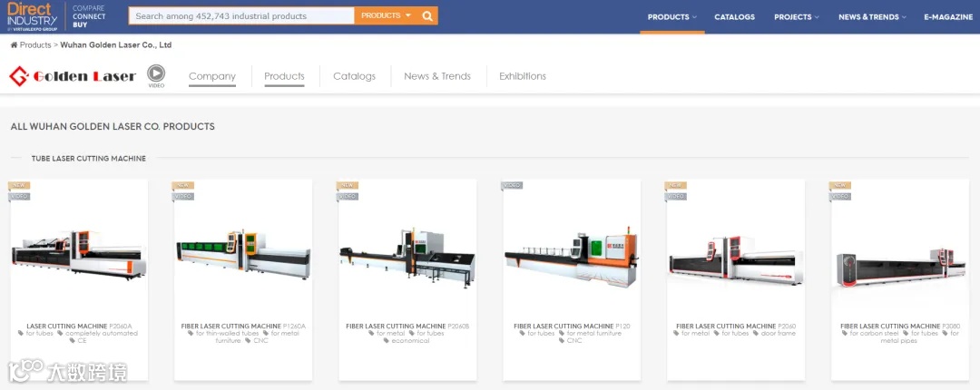Click the home icon in breadcrumb
Viewport: 980px width, 390px height.
pyautogui.click(x=14, y=45)
